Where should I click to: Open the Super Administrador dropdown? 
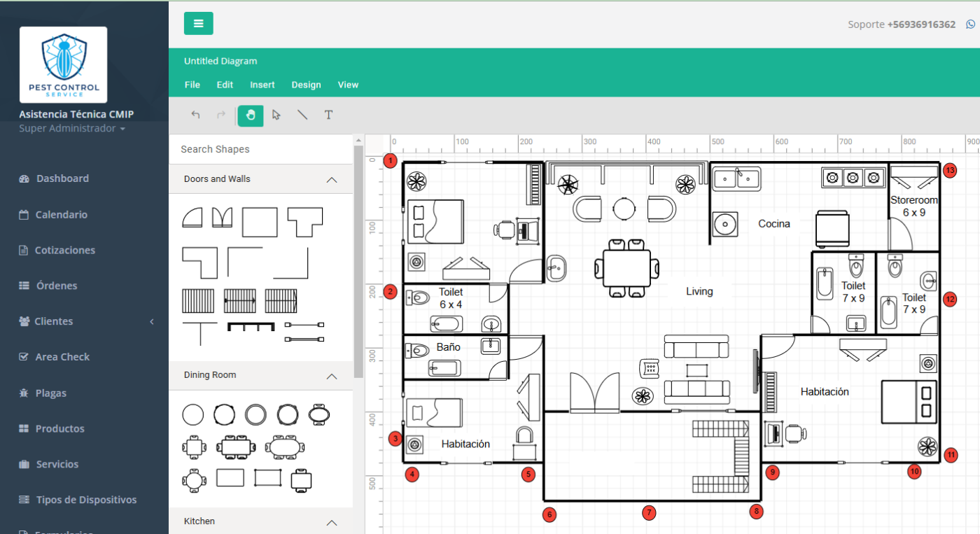[x=67, y=128]
